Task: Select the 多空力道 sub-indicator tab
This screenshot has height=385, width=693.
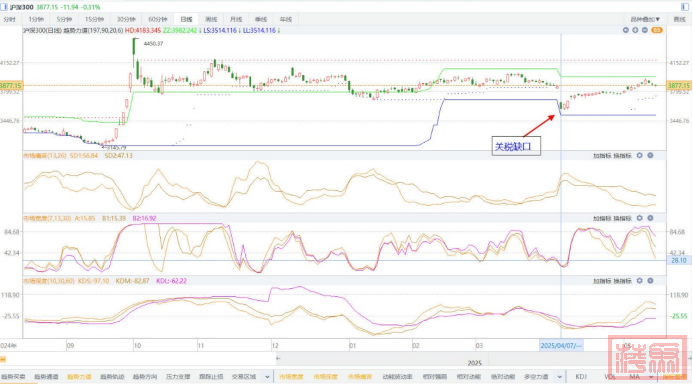Action: 536,377
